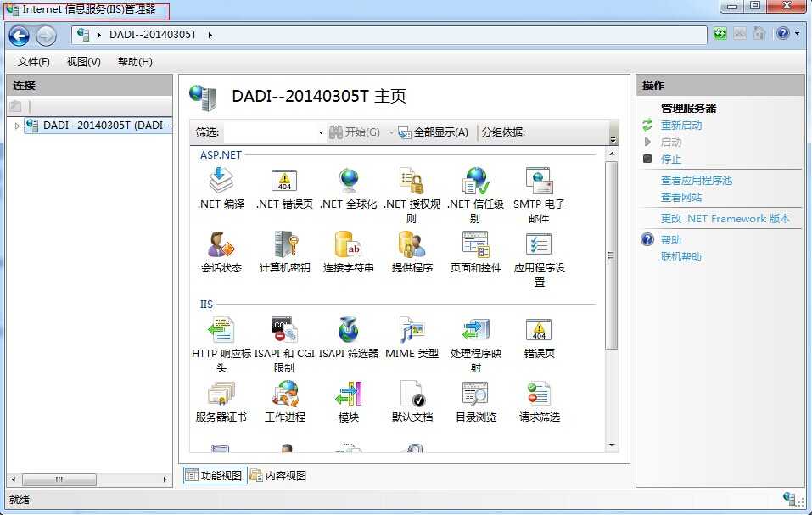Click the ASP.NET group header
This screenshot has height=515, width=812.
[x=221, y=154]
